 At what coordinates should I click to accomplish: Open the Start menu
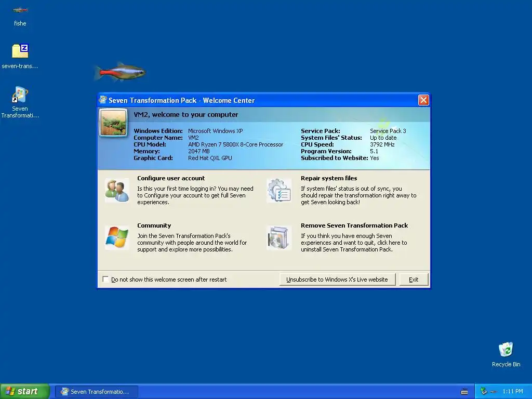coord(25,391)
